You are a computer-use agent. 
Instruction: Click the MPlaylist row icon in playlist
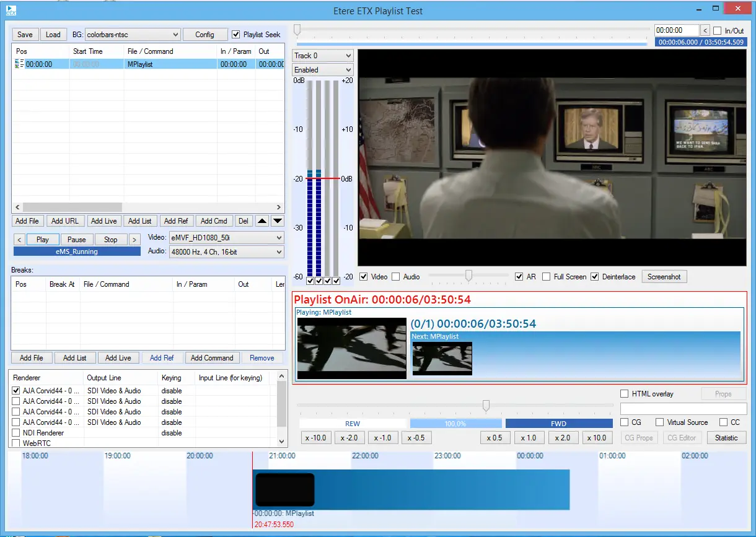pyautogui.click(x=19, y=64)
